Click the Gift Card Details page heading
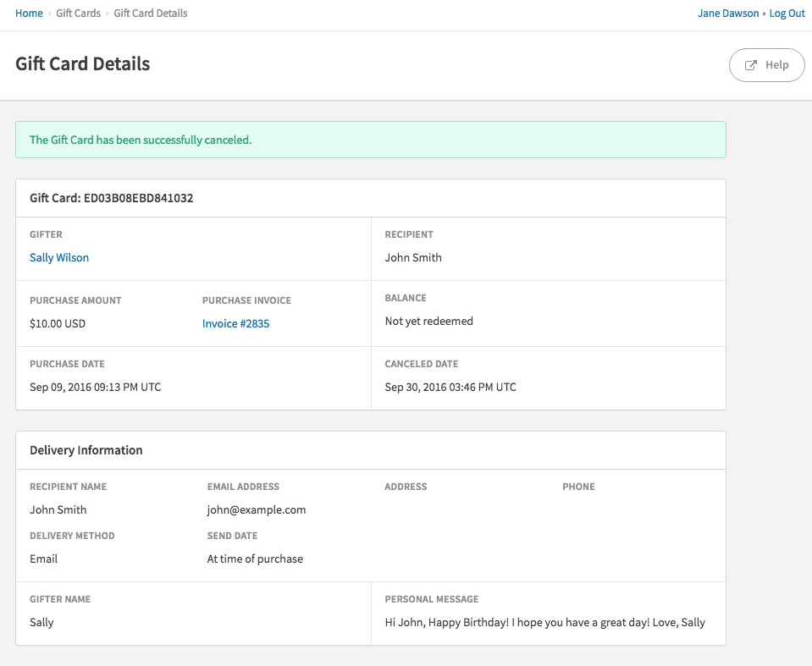 pyautogui.click(x=83, y=63)
